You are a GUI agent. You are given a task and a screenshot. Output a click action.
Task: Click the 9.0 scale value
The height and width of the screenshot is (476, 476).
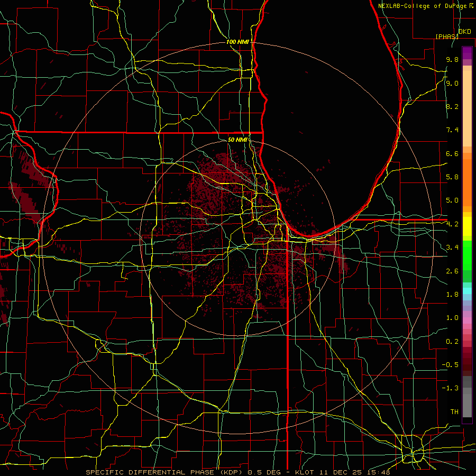tap(452, 83)
